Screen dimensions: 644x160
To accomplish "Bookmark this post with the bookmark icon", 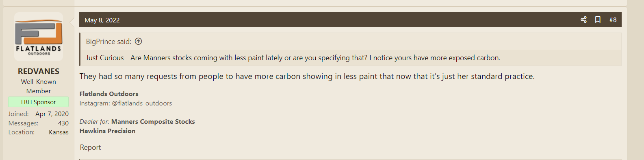I will 598,20.
